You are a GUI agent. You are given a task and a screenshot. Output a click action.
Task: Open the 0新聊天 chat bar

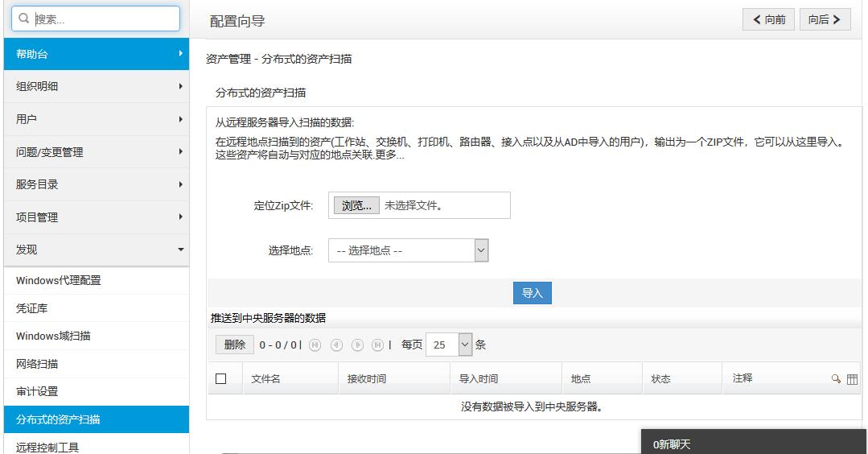754,443
